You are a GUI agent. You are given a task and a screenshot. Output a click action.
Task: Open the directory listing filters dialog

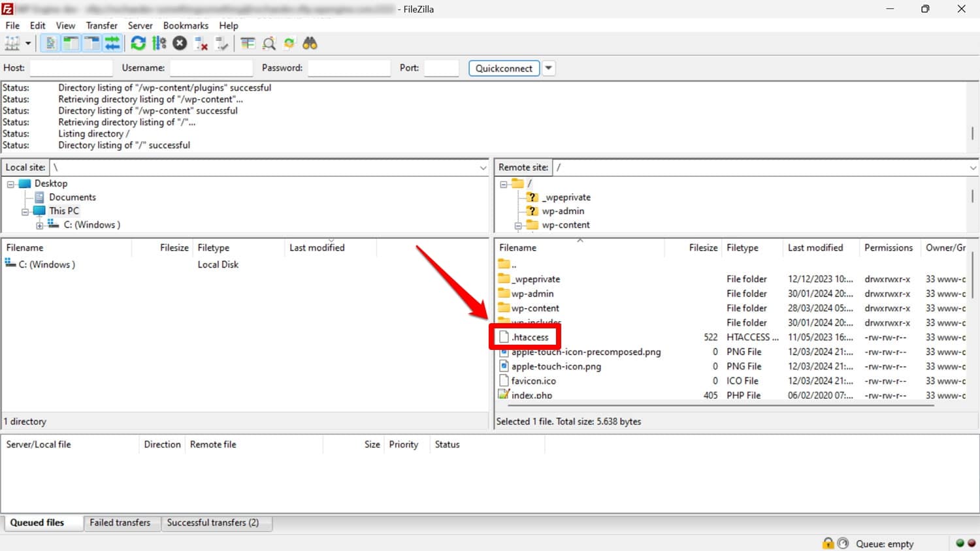point(248,44)
